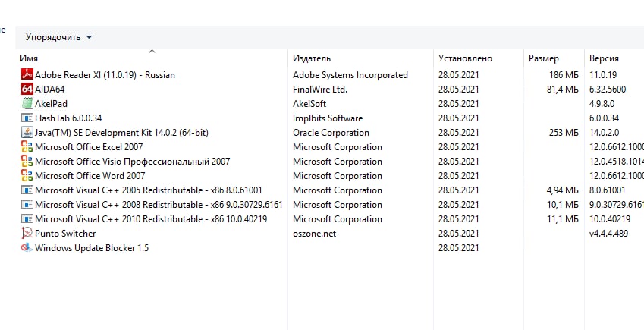Click the Adobe Reader XI PDF icon

click(27, 75)
